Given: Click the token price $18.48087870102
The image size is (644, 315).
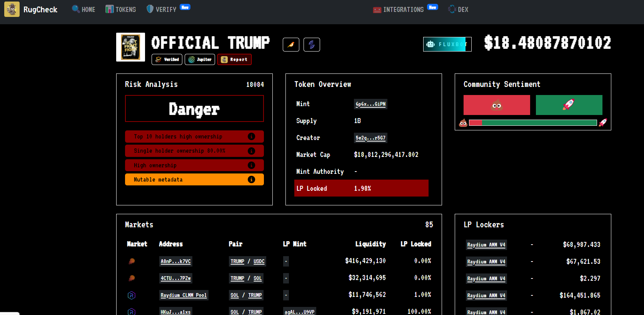Looking at the screenshot, I should tap(547, 43).
